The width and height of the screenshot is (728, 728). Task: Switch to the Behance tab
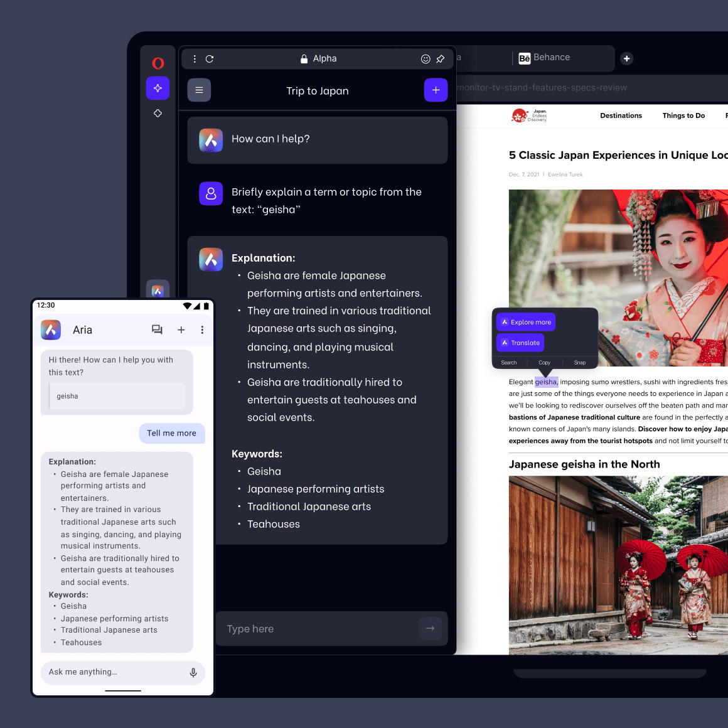click(545, 58)
